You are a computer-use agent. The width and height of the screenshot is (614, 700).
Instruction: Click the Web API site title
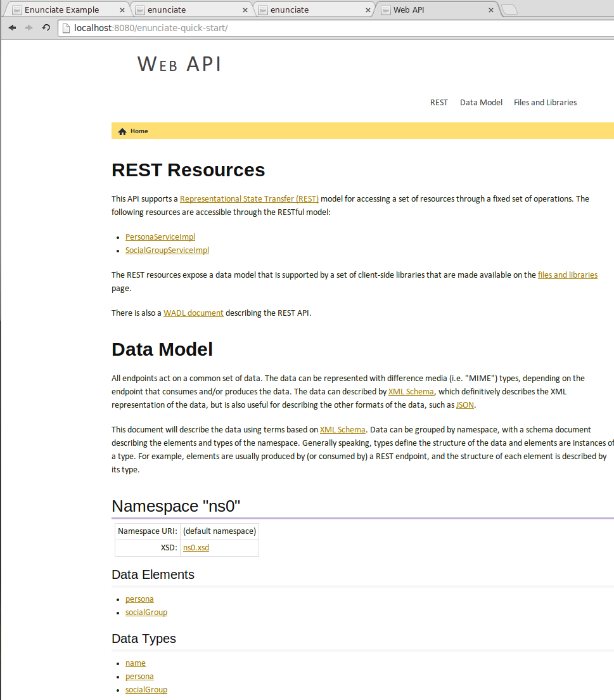click(179, 64)
